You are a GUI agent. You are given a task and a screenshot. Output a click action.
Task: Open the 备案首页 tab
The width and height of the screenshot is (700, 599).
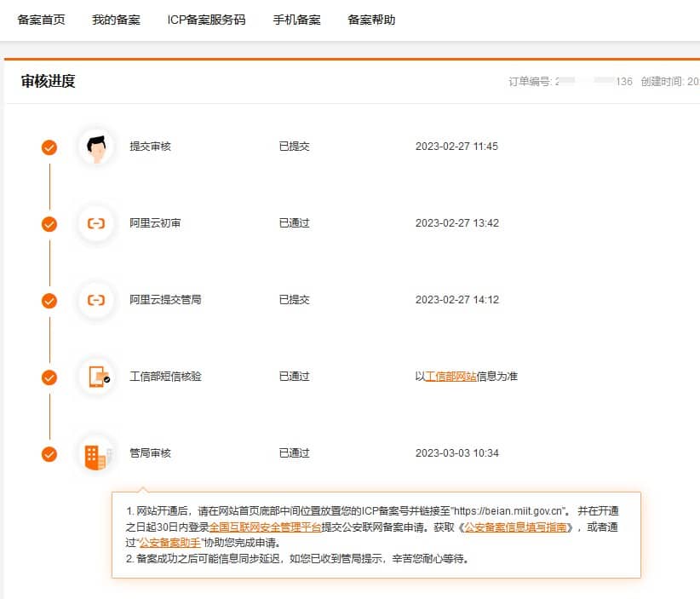coord(41,20)
